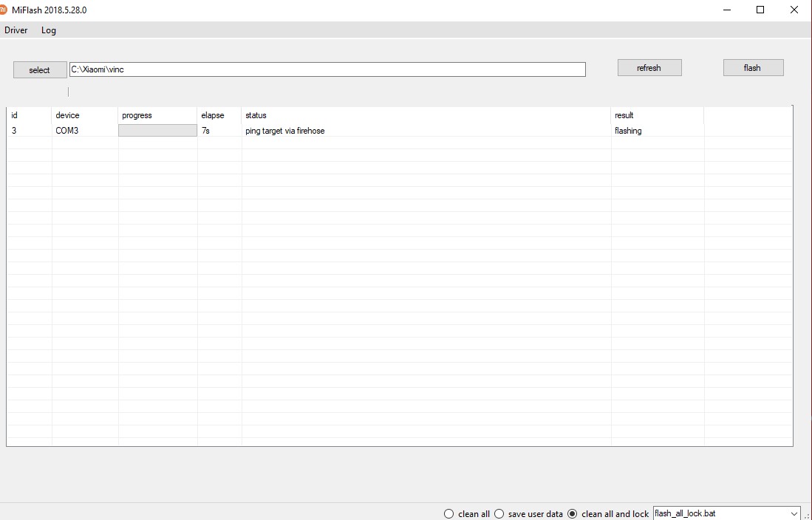The width and height of the screenshot is (812, 520).
Task: Click the 'flashing' result cell
Action: (x=658, y=131)
